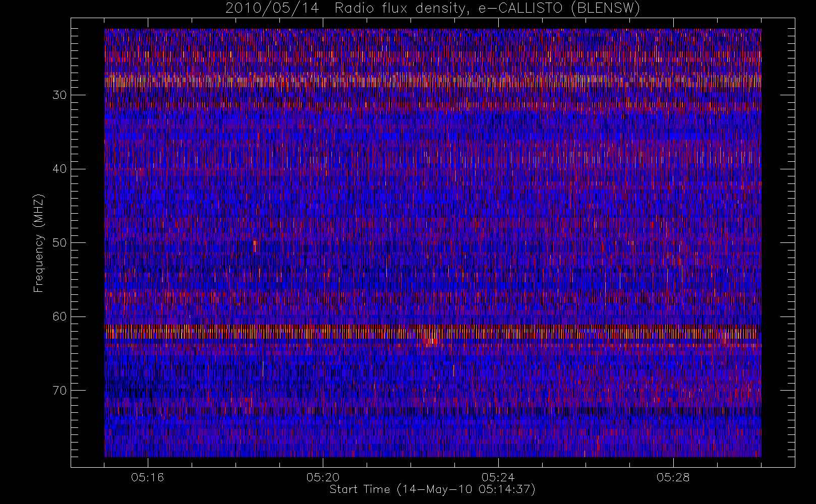This screenshot has width=816, height=504.
Task: Click the 40 MHz frequency tick label
Action: (60, 169)
